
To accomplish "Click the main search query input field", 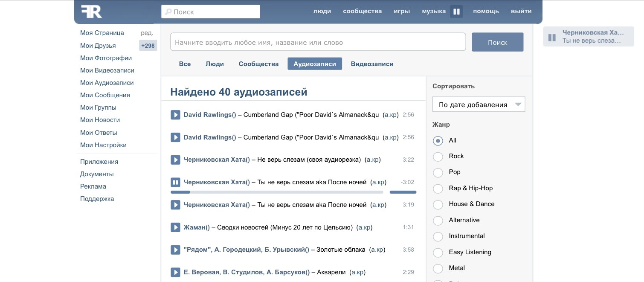I will pyautogui.click(x=318, y=42).
